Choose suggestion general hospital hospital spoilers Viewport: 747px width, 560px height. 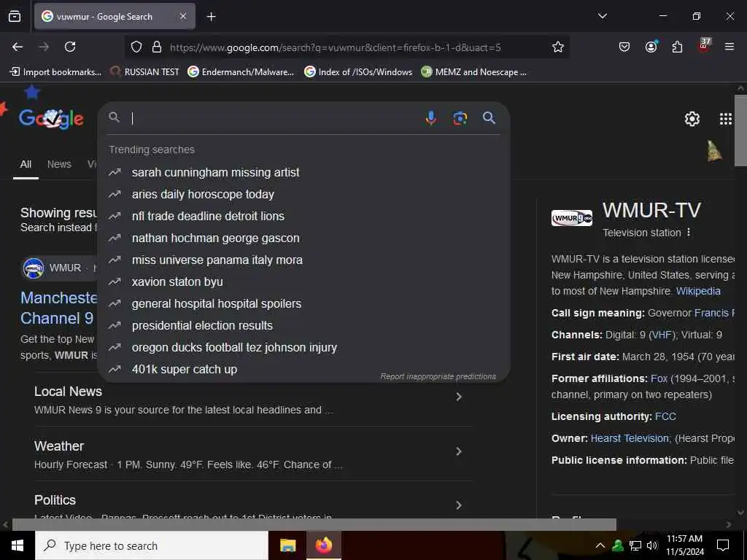pyautogui.click(x=304, y=304)
